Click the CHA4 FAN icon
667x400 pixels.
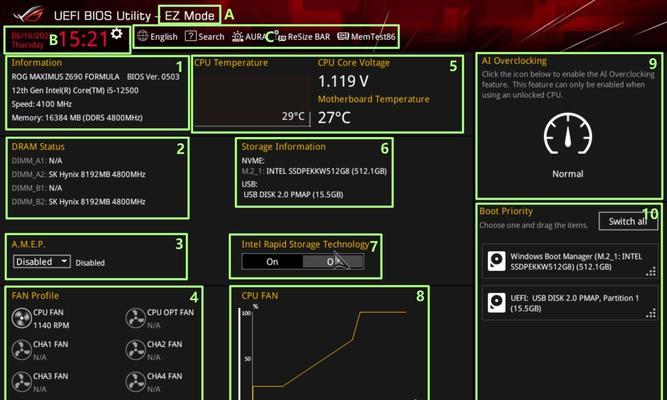click(x=136, y=382)
